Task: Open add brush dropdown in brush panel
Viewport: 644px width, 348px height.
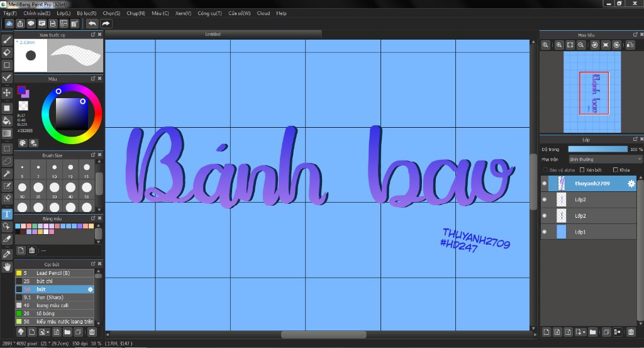Action: click(x=44, y=332)
